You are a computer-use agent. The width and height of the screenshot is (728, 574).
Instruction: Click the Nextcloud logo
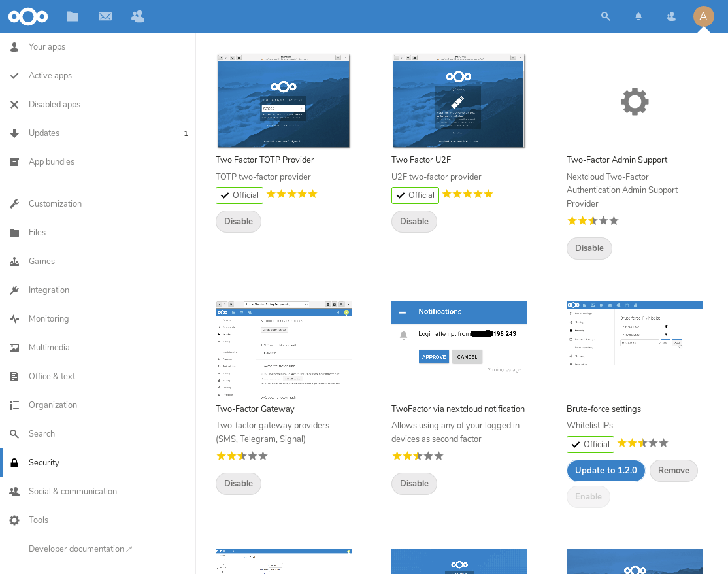pyautogui.click(x=28, y=16)
